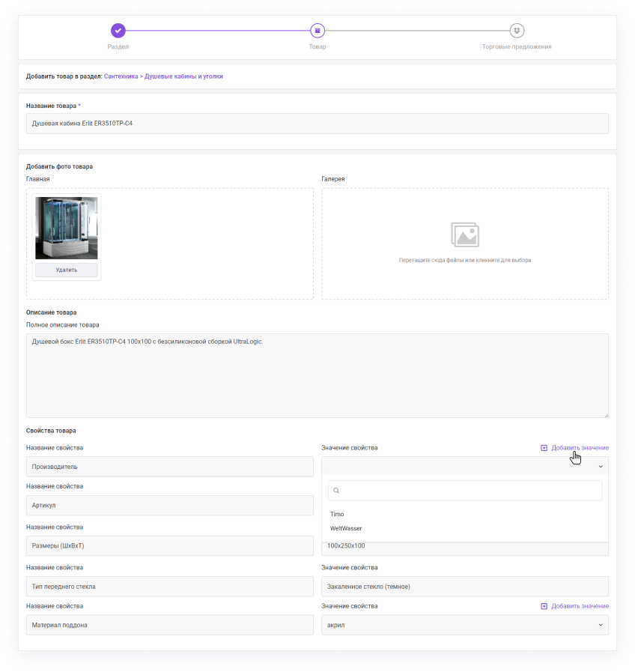Click the completed Раздел step checkmark icon

point(118,31)
